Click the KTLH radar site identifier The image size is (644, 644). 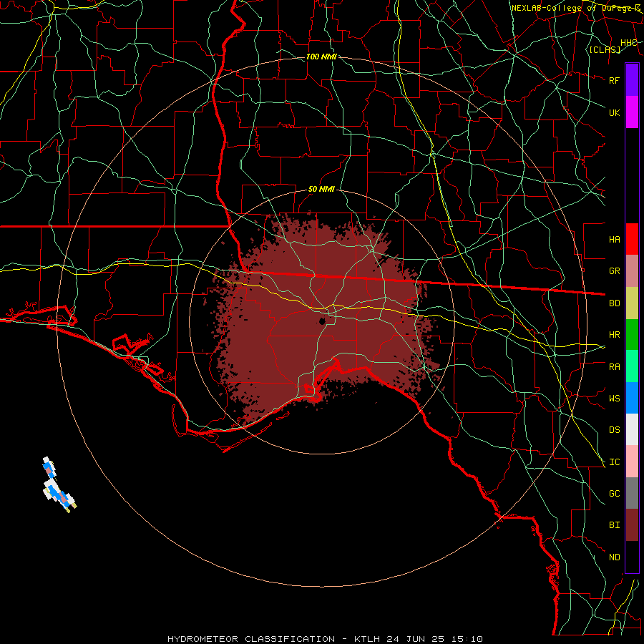[367, 639]
